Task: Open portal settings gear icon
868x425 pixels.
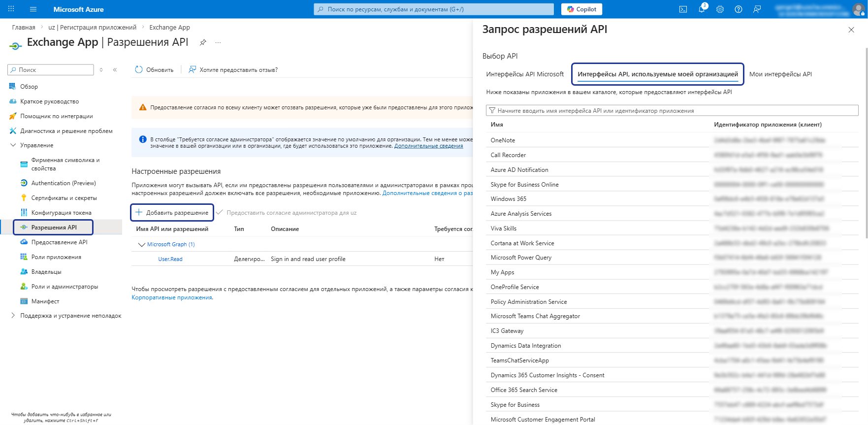Action: point(720,9)
